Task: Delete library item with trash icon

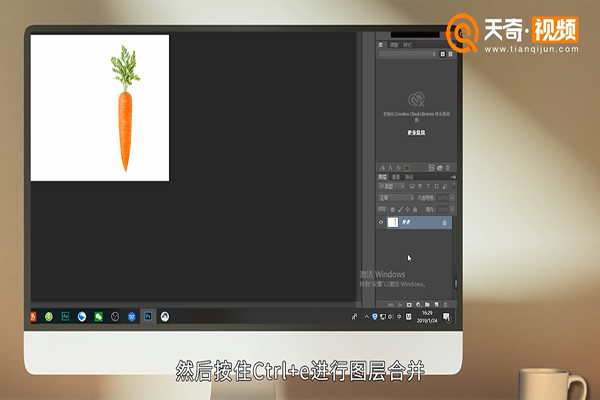Action: 448,168
